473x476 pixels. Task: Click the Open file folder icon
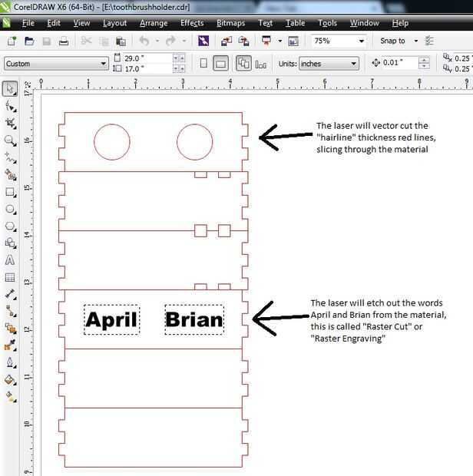pos(29,41)
